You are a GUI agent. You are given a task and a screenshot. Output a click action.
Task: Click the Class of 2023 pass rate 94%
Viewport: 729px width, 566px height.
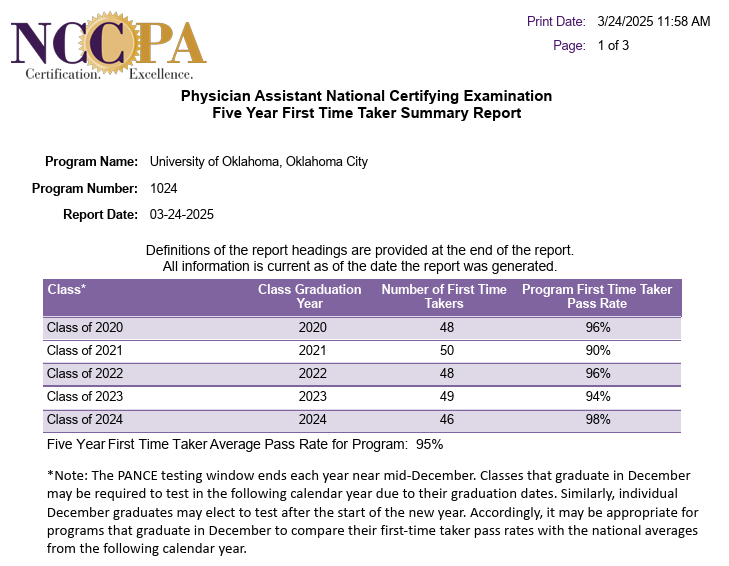597,396
